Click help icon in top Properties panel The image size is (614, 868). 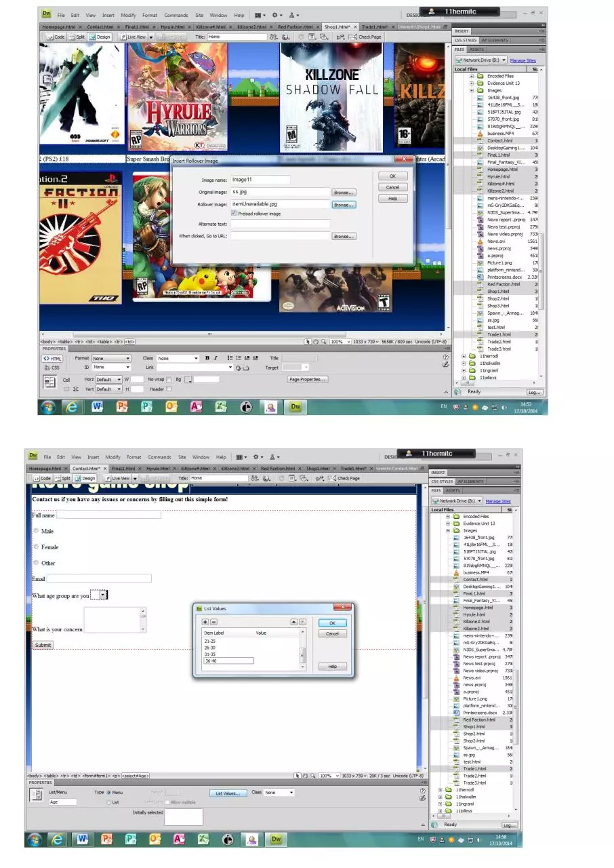coord(445,357)
